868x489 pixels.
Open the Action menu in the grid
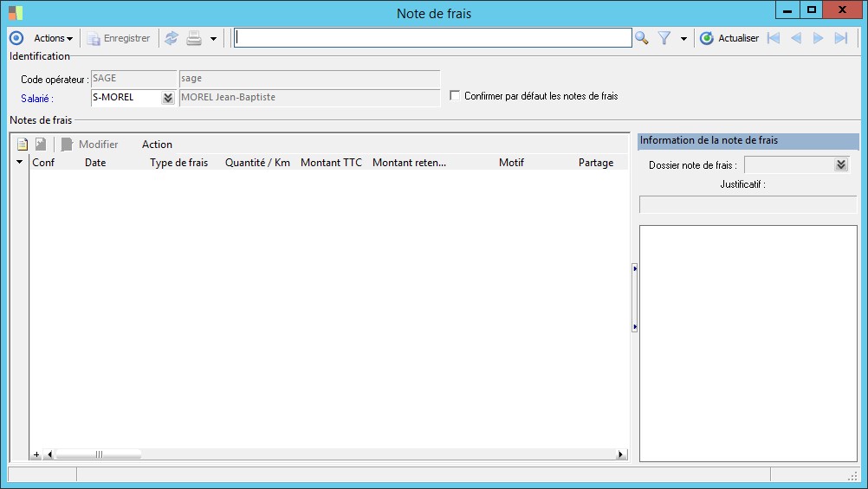[x=157, y=145]
